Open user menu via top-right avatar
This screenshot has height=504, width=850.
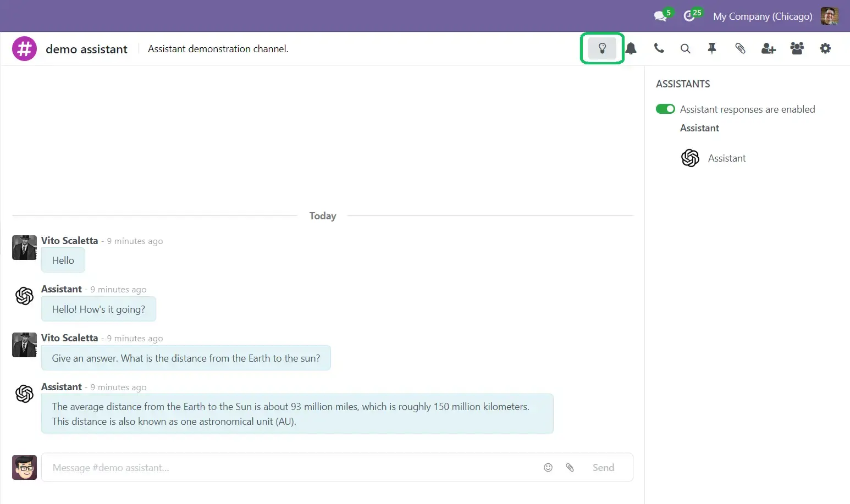830,16
